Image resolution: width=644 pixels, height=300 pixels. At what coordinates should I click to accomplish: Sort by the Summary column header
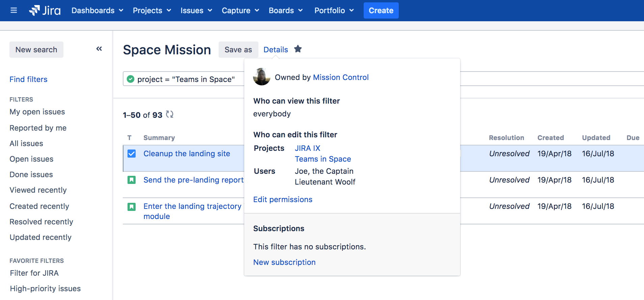[159, 138]
